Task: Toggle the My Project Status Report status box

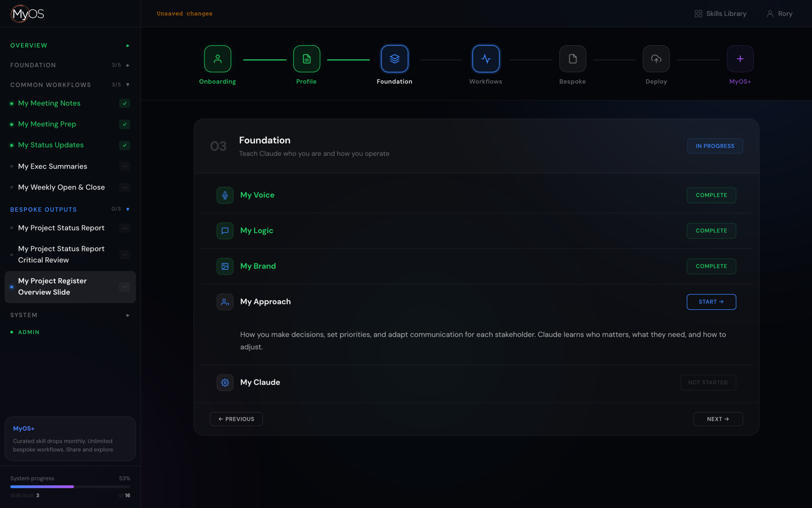Action: click(x=125, y=228)
